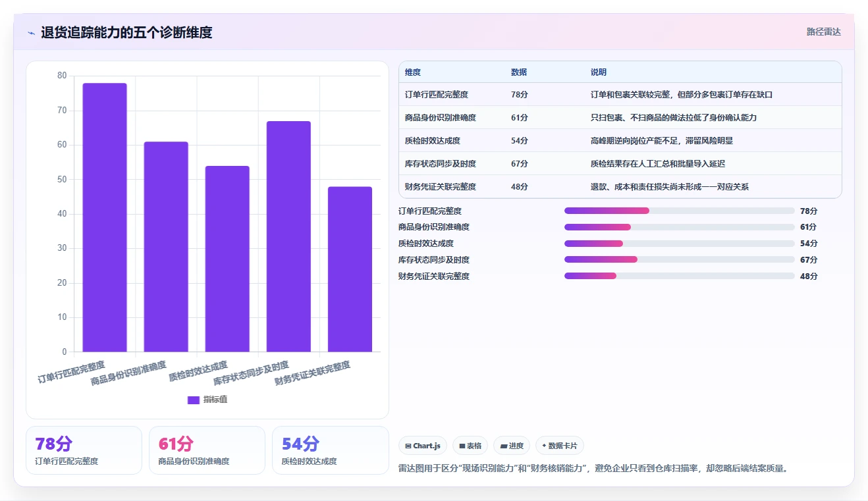The width and height of the screenshot is (868, 501).
Task: Click the 财务凭证关联完整度 progress bar
Action: 680,276
